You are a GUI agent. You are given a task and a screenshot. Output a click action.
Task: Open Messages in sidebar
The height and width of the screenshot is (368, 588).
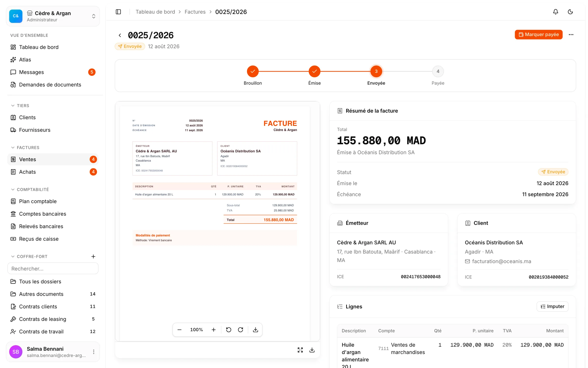click(53, 72)
